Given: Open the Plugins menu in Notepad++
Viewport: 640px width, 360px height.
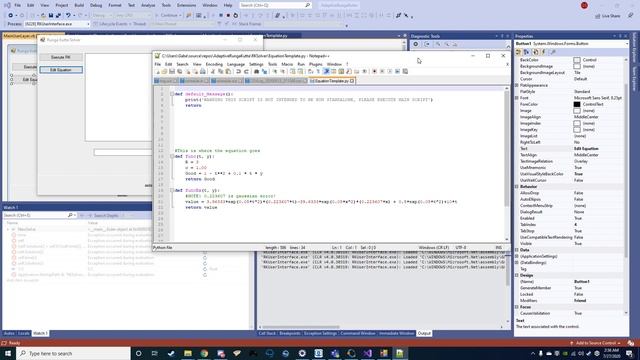Looking at the screenshot, I should click(x=316, y=64).
